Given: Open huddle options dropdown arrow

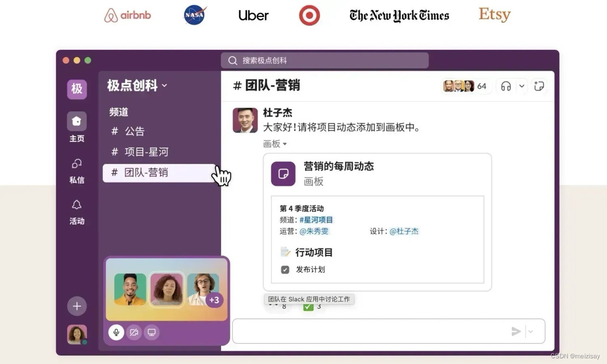Looking at the screenshot, I should coord(522,86).
